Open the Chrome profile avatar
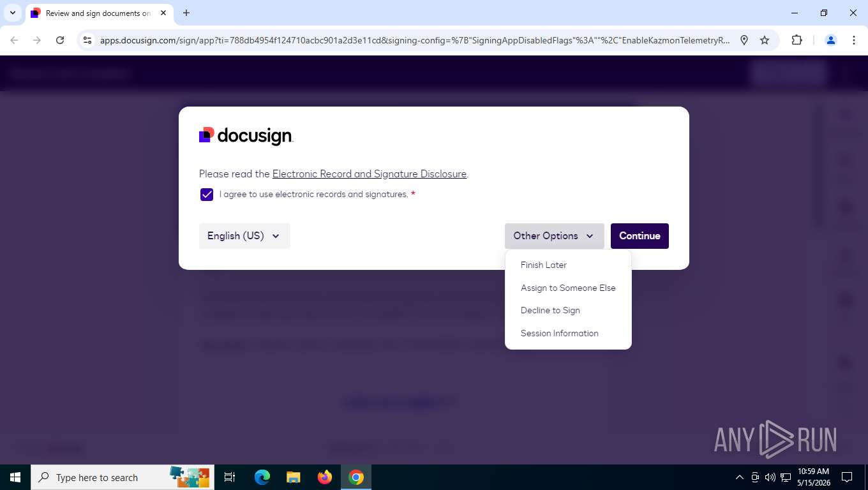The image size is (868, 490). coord(831,40)
